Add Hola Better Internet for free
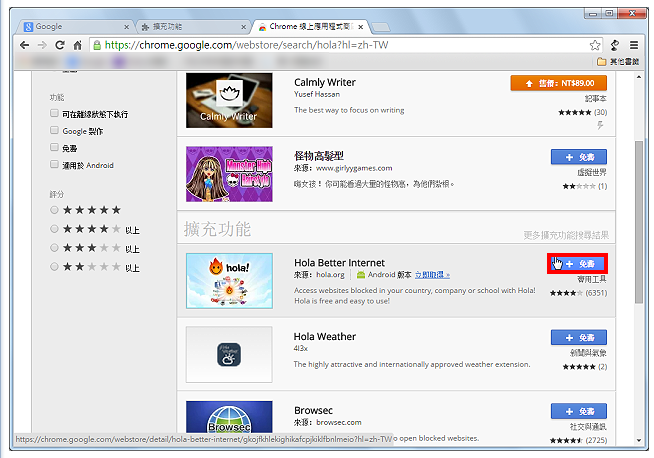This screenshot has height=458, width=654. tap(577, 264)
